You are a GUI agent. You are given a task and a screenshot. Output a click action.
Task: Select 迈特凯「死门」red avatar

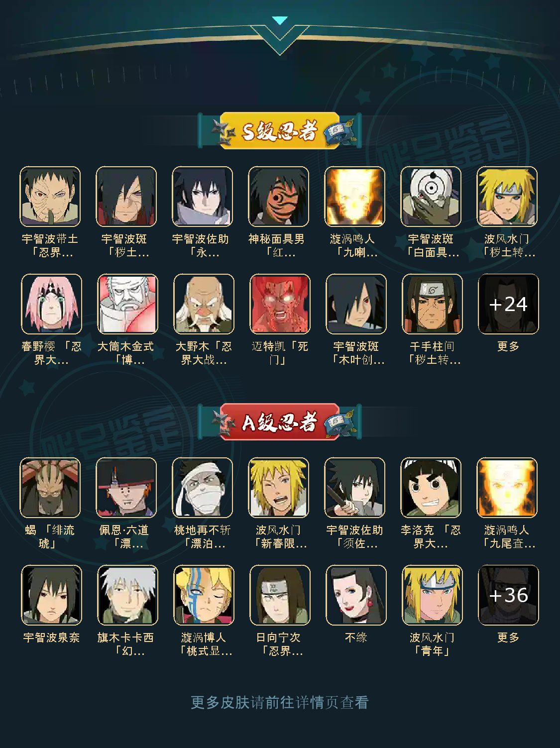point(280,304)
